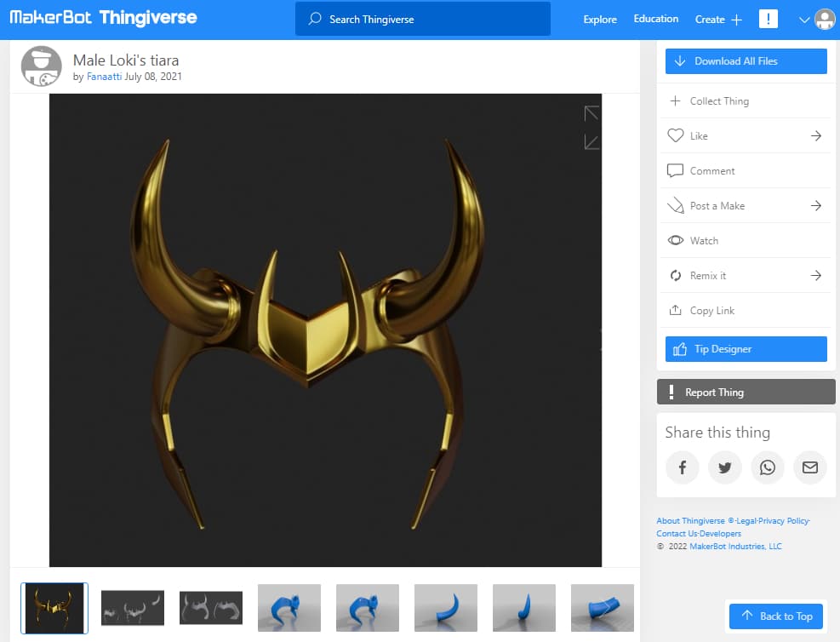Share on Facebook

[682, 467]
